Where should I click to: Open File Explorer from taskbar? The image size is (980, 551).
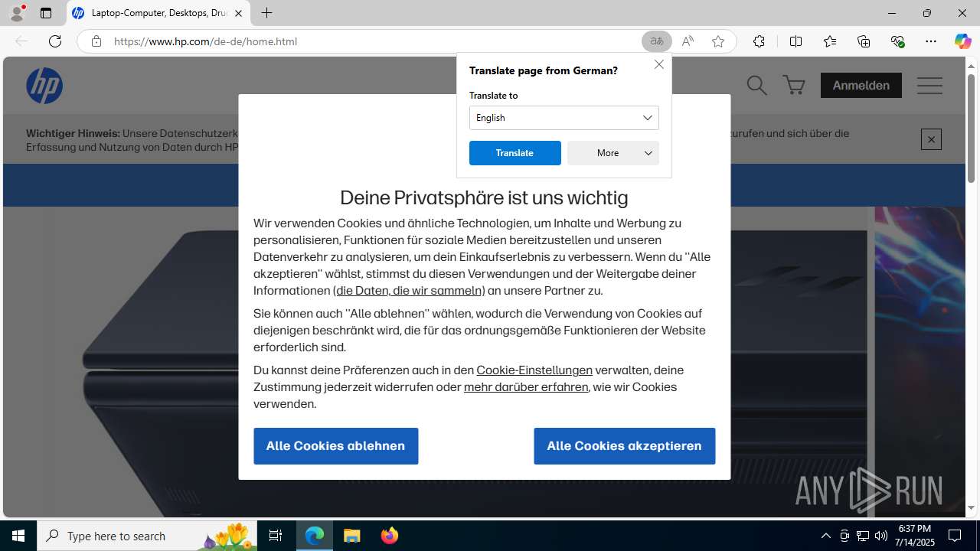click(352, 536)
